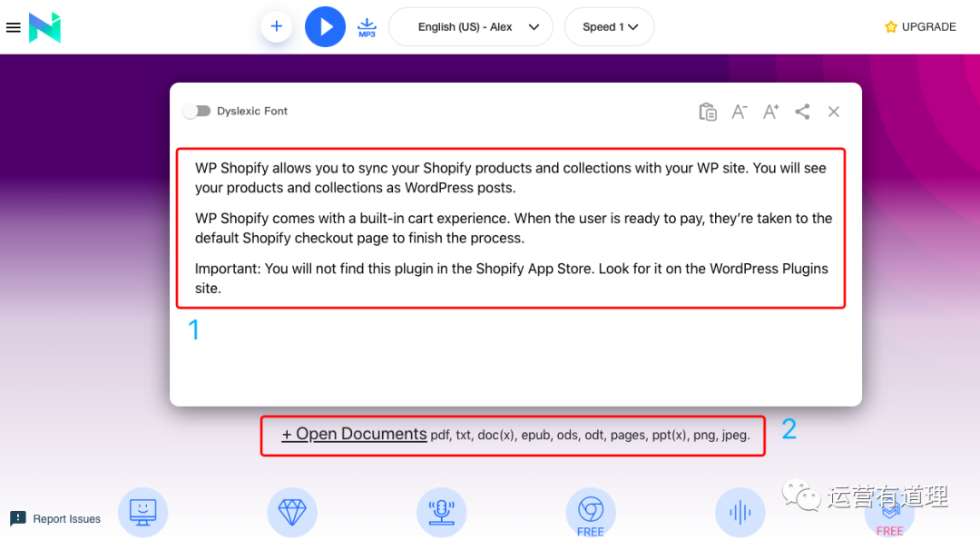
Task: Open the English (US) - Alex voice dropdown
Action: point(470,27)
